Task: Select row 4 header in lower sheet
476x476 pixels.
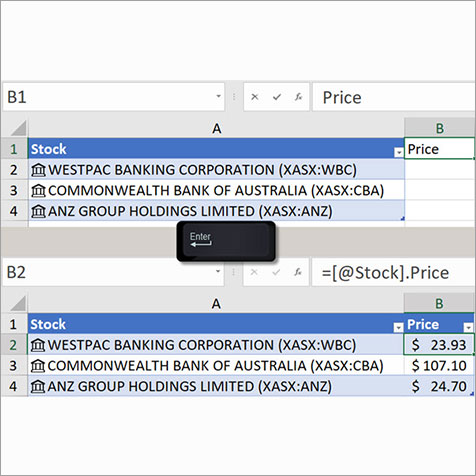Action: click(x=13, y=386)
